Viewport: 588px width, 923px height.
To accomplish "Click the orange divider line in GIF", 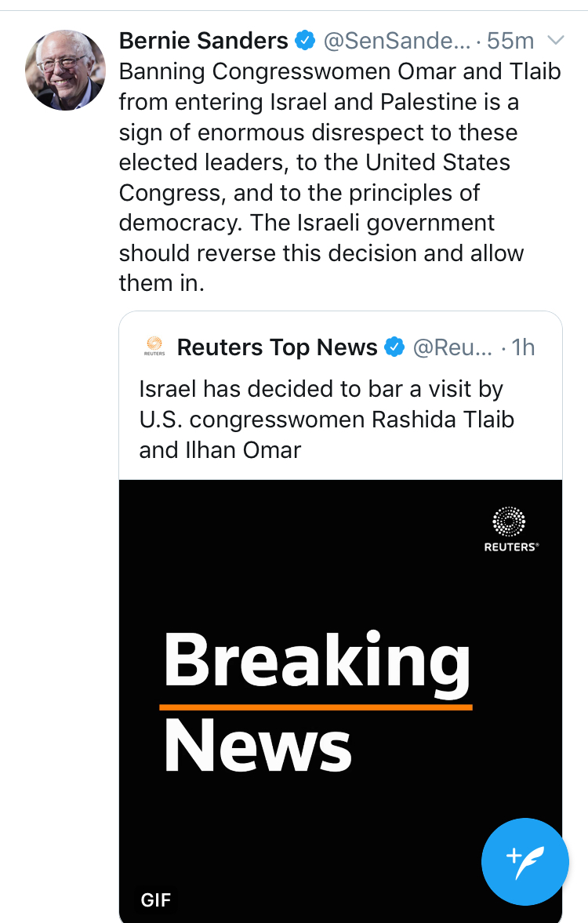I will pyautogui.click(x=316, y=707).
